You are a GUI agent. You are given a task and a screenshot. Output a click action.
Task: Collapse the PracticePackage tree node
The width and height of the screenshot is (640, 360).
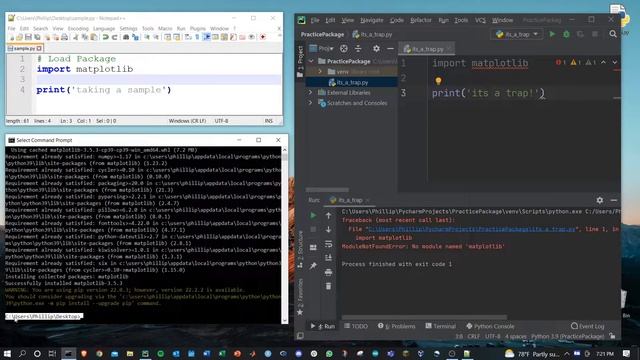click(x=311, y=61)
